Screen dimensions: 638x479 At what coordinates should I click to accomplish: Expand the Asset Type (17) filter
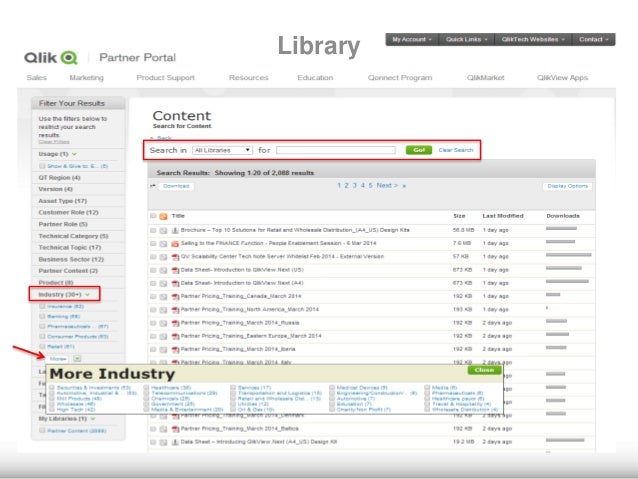[63, 201]
